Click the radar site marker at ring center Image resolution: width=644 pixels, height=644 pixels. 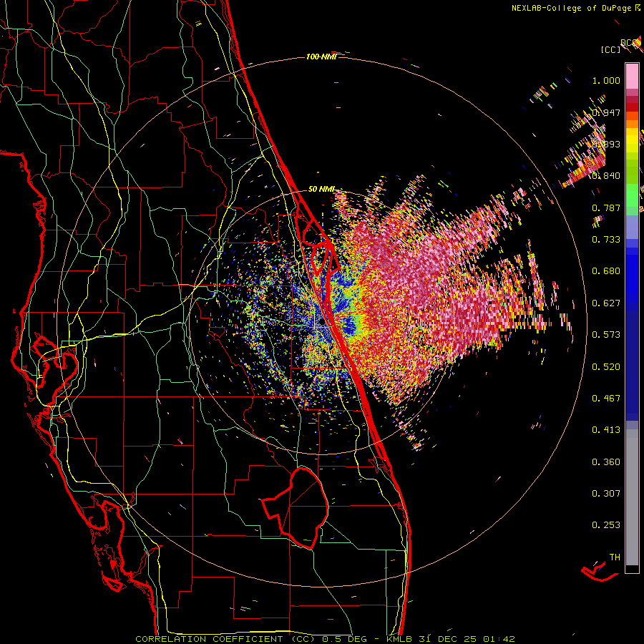pyautogui.click(x=321, y=323)
